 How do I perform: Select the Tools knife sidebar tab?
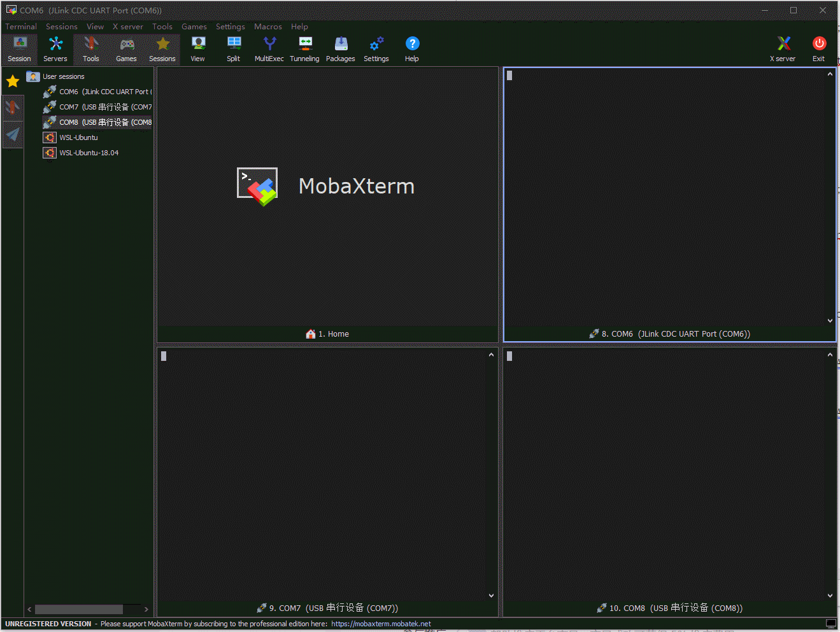pos(13,107)
